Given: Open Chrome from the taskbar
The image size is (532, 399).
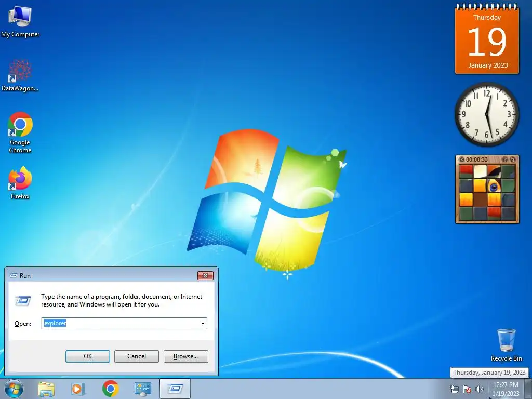Looking at the screenshot, I should coord(110,389).
